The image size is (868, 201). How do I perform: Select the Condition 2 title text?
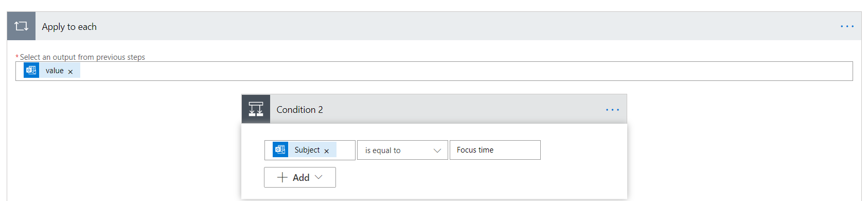299,110
